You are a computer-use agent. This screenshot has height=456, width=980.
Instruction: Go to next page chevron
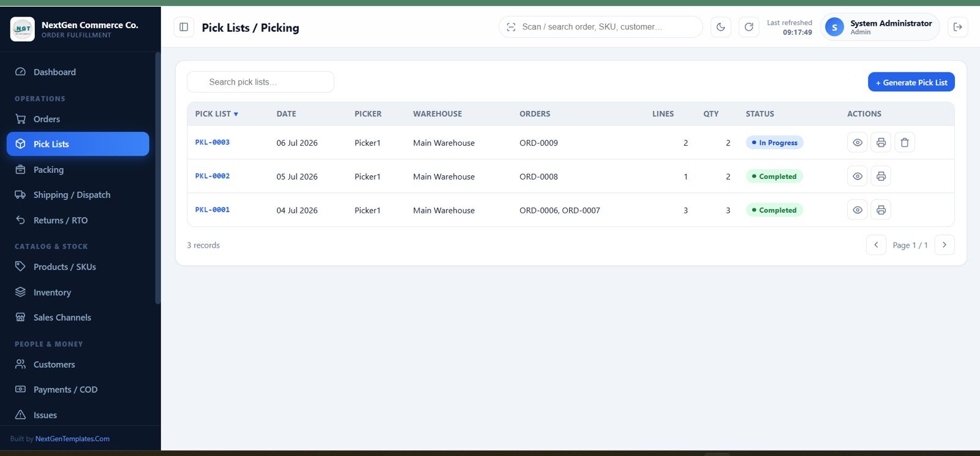click(x=944, y=245)
